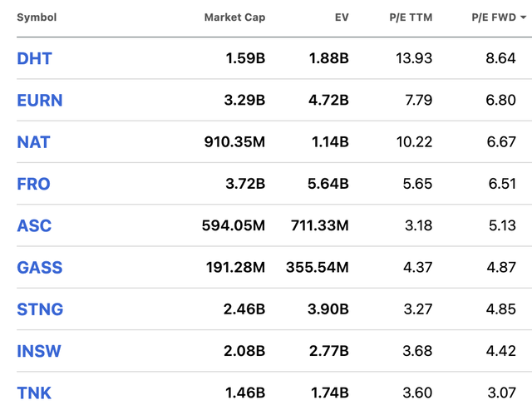Open the EURN ticker link

tap(40, 101)
